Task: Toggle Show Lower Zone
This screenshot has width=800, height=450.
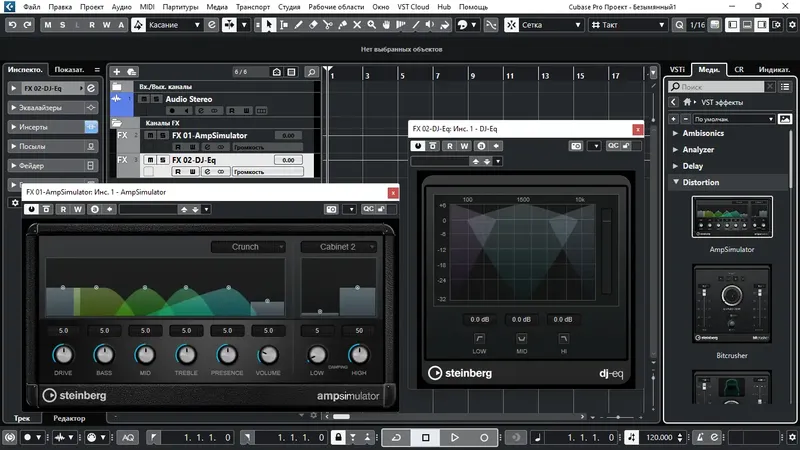Action: [747, 24]
